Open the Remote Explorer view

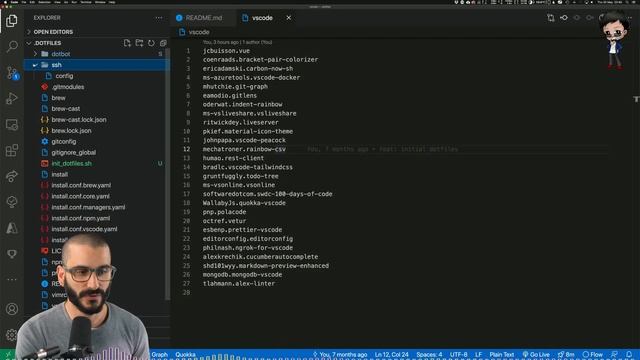[x=12, y=124]
